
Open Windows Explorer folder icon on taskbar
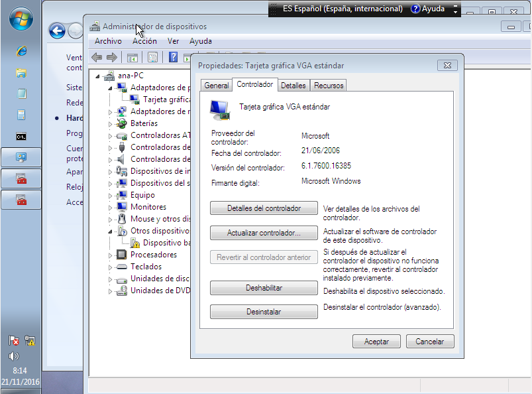click(x=21, y=73)
